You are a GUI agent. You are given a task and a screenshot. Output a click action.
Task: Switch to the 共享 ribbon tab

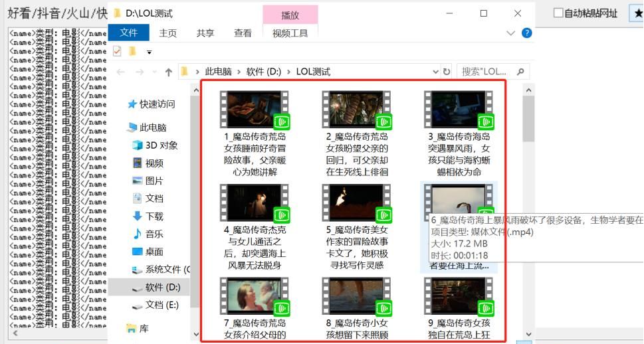205,33
